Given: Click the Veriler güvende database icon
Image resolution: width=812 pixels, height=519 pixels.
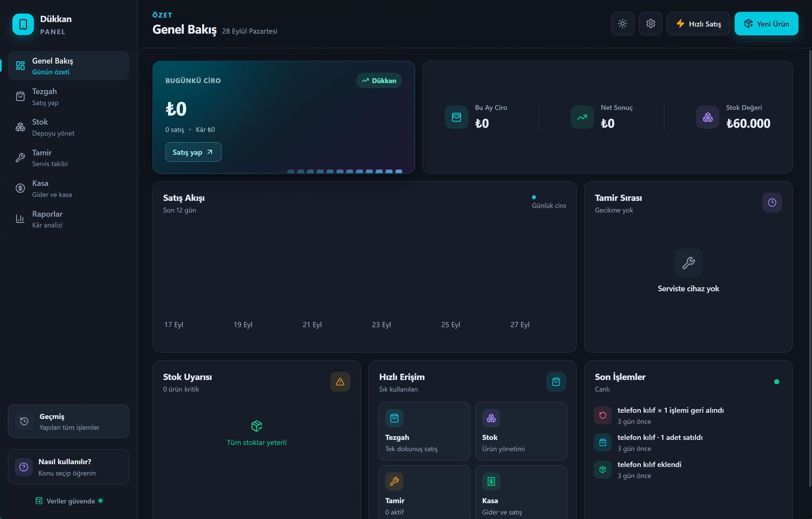Looking at the screenshot, I should coord(39,501).
